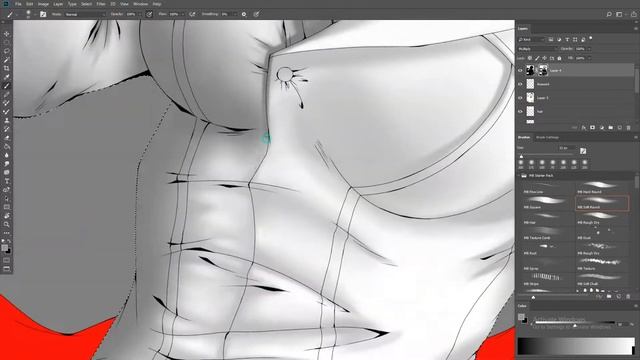The height and width of the screenshot is (360, 640).
Task: Open the Help menu
Action: pyautogui.click(x=157, y=4)
